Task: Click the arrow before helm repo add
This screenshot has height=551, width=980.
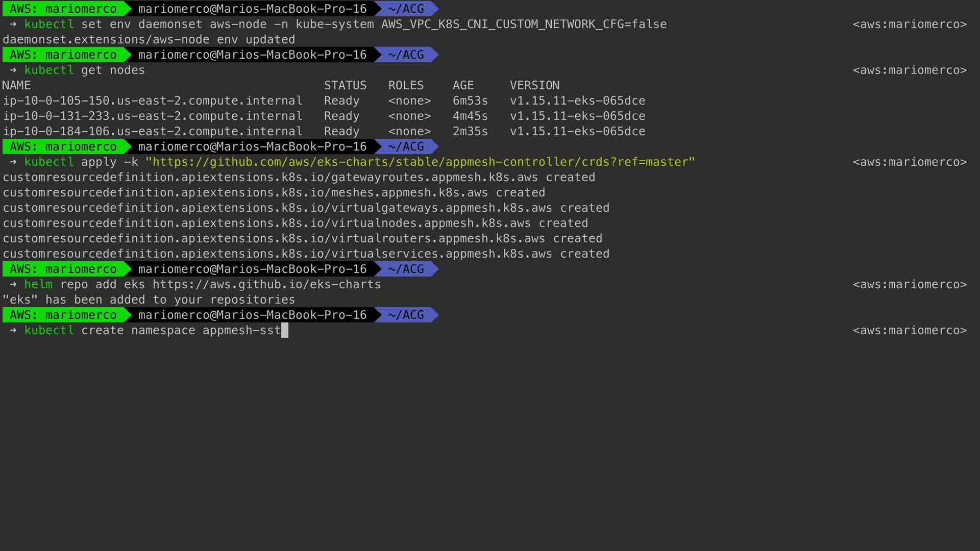Action: pyautogui.click(x=13, y=284)
